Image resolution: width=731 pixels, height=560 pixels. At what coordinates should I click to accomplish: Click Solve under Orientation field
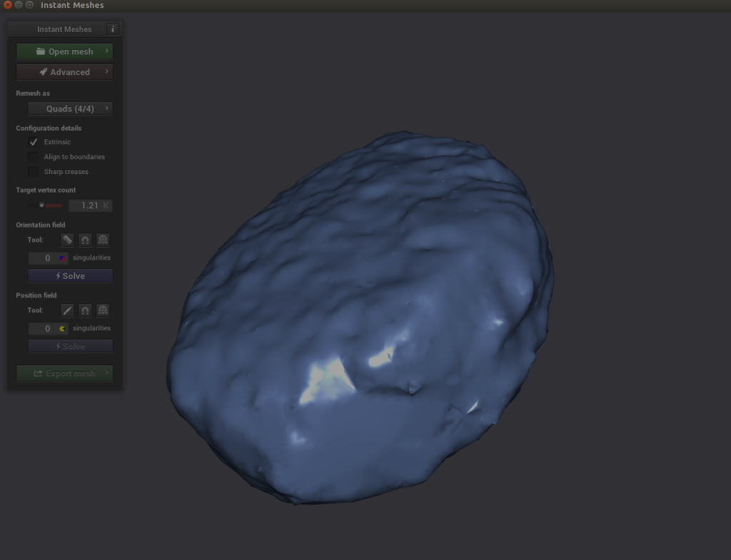coord(70,276)
